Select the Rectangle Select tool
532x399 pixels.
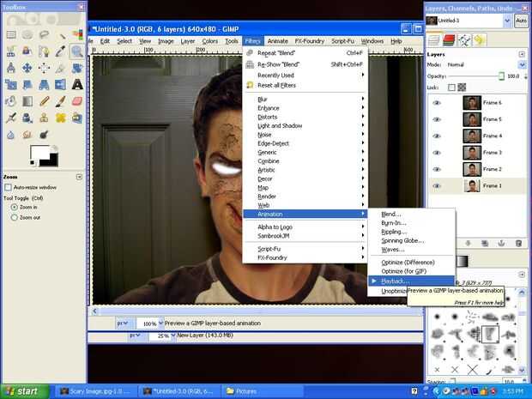(11, 34)
